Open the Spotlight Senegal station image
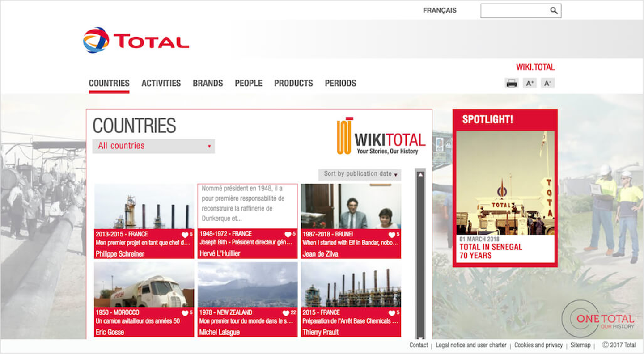644x354 pixels. click(x=505, y=183)
